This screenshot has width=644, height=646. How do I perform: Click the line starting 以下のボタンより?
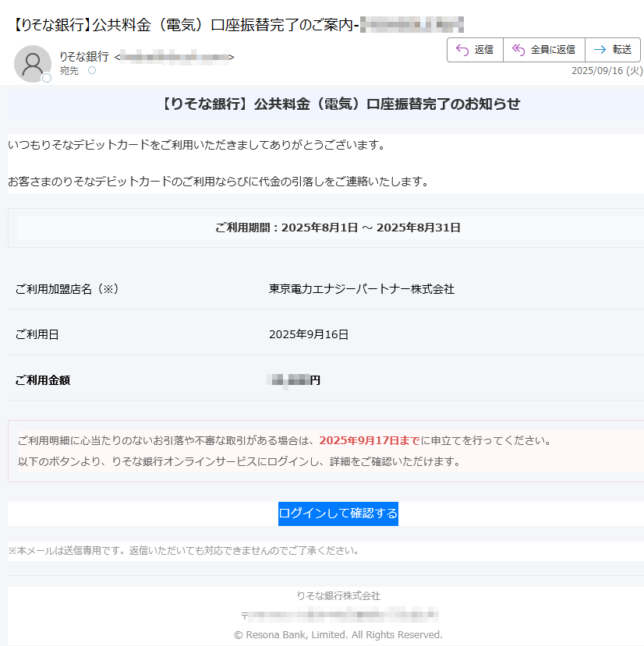pos(239,461)
